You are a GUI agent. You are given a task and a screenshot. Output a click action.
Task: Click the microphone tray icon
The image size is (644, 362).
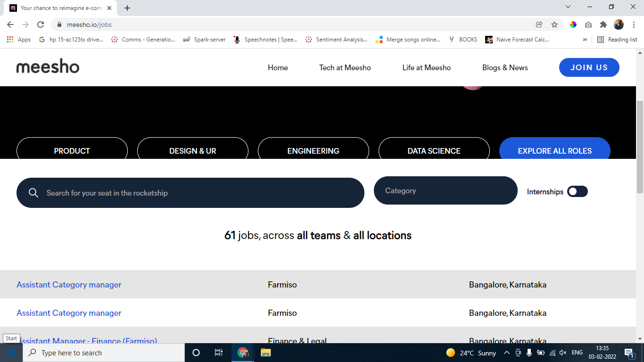[529, 353]
